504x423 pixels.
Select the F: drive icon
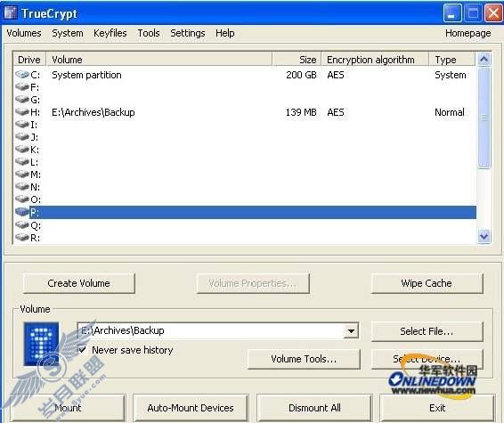pyautogui.click(x=22, y=86)
